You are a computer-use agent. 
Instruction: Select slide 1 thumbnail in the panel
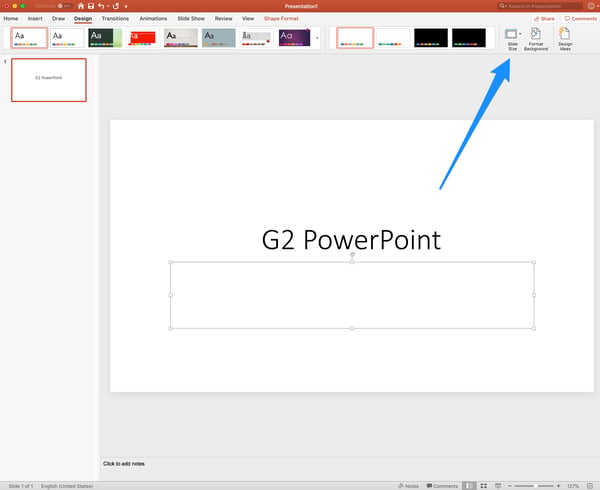tap(49, 80)
